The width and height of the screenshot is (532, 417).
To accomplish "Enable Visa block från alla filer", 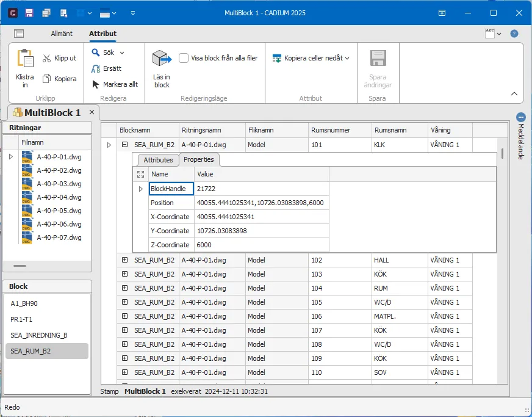I will point(184,58).
